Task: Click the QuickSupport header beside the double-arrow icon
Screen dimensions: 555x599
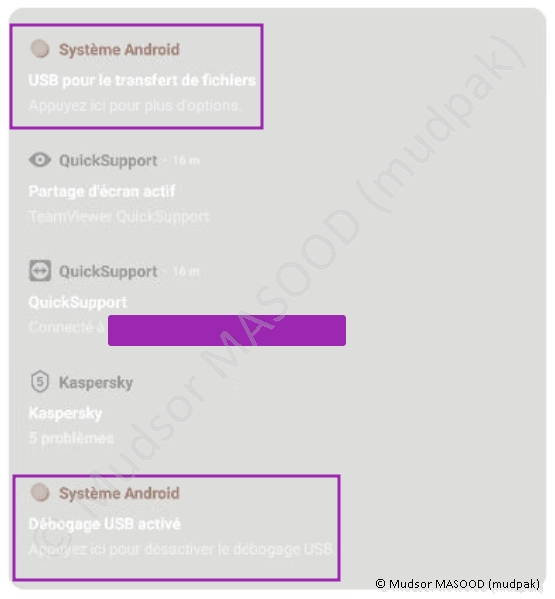Action: click(108, 272)
